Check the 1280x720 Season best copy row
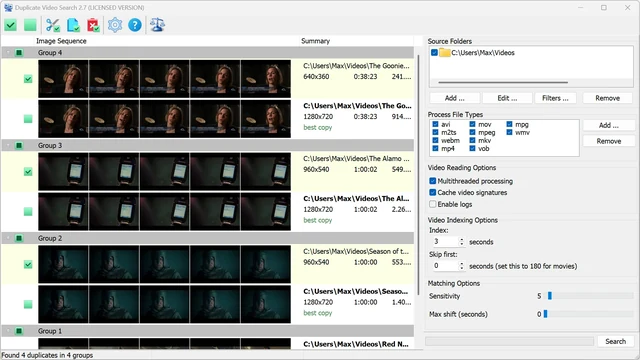640x360 pixels. coord(28,304)
